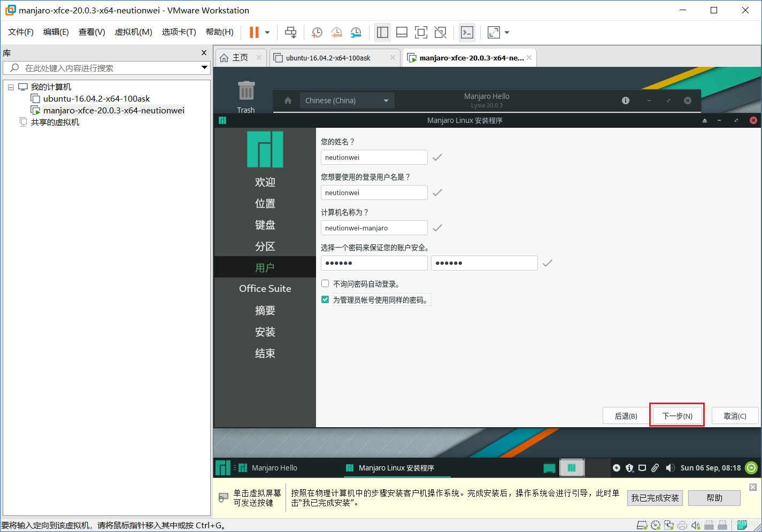The width and height of the screenshot is (762, 532).
Task: Enter full screen mode from the toolbar
Action: (x=421, y=33)
